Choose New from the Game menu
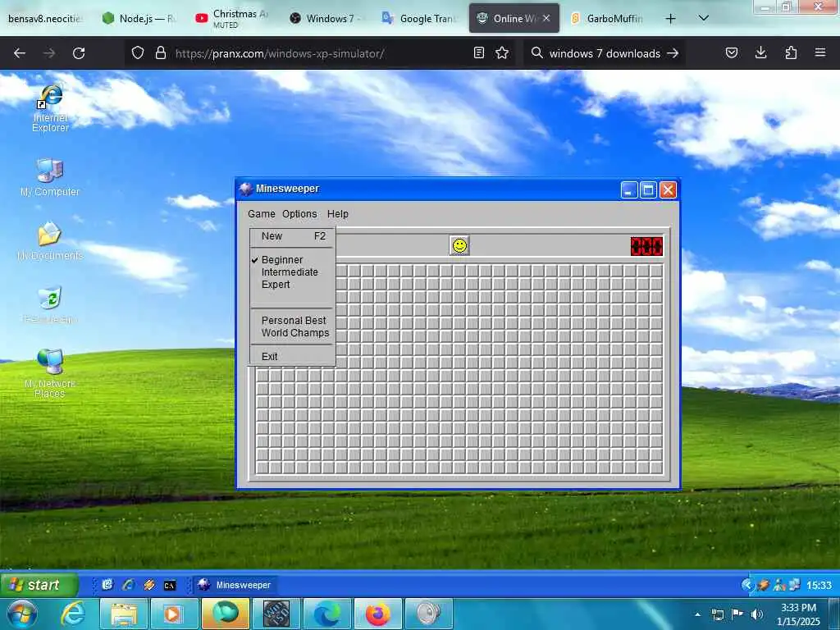 coord(293,236)
